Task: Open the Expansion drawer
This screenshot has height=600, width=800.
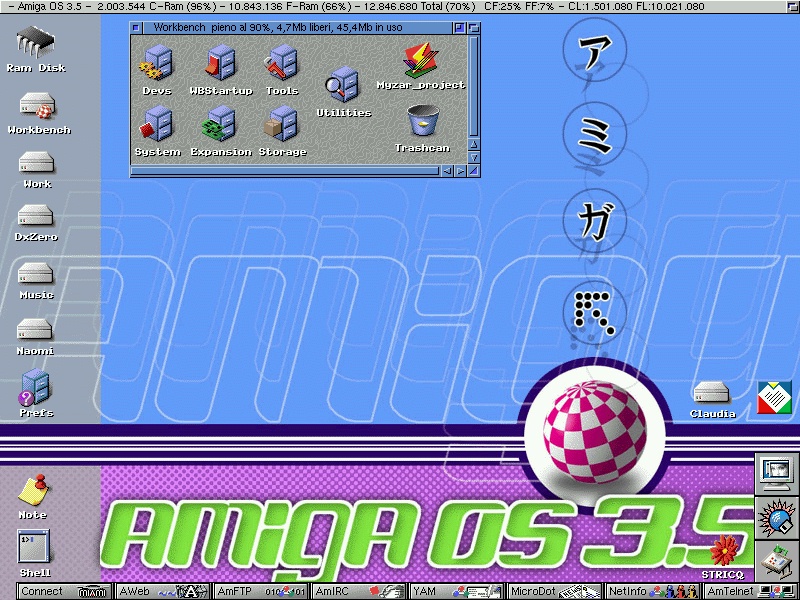Action: [221, 131]
